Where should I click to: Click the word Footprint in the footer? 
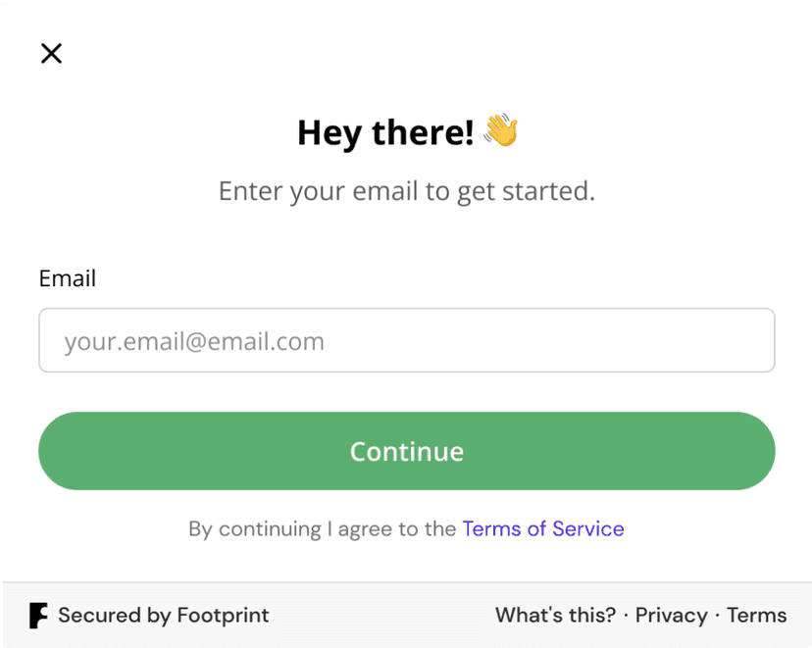pos(224,616)
